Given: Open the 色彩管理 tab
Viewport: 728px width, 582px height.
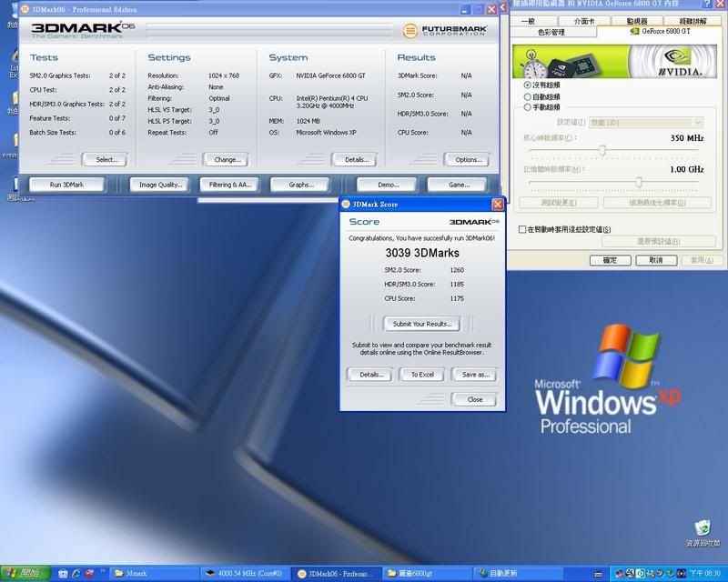Looking at the screenshot, I should click(551, 32).
